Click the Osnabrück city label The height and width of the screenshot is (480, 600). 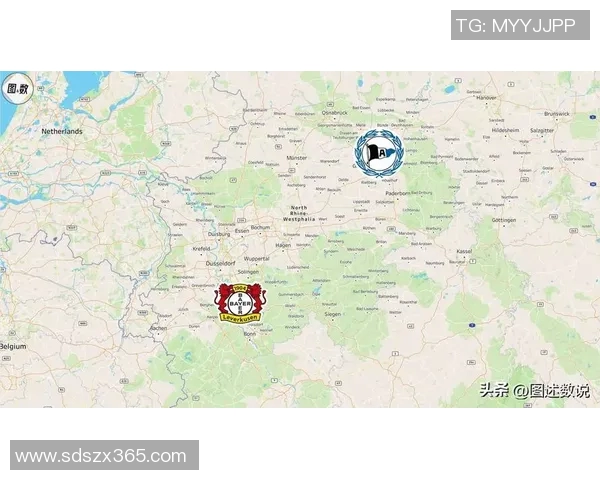(335, 113)
